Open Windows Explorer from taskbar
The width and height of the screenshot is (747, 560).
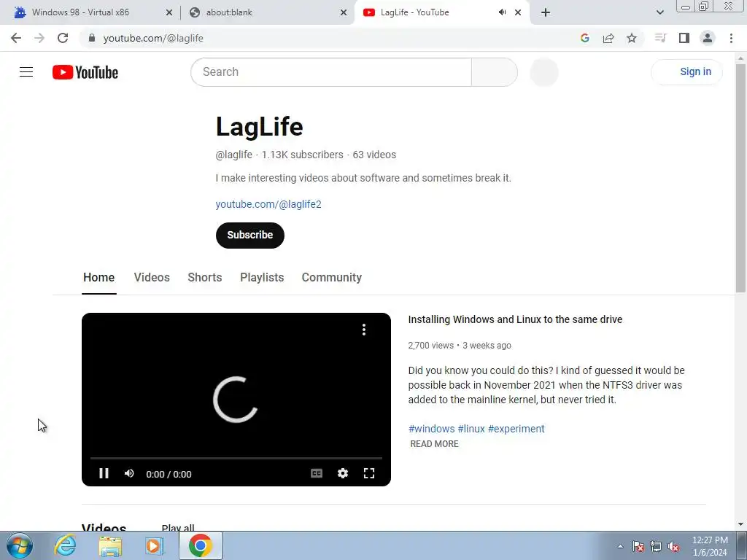110,545
